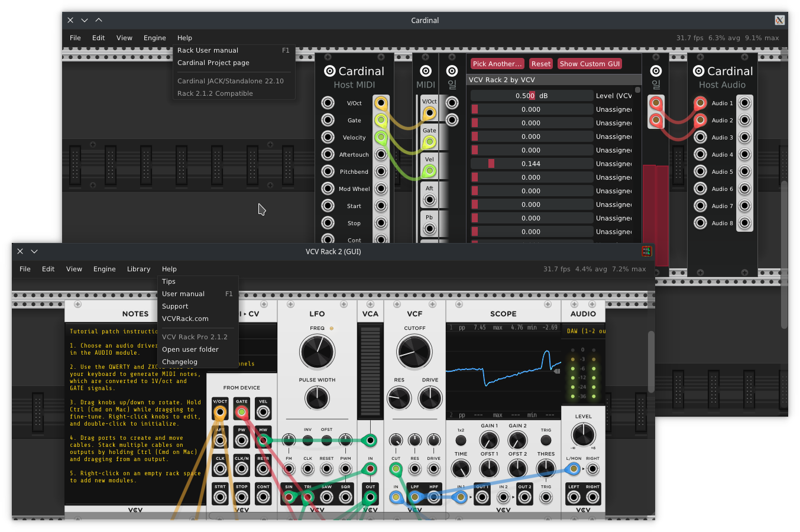Click the Pb port on the MIDI module

pyautogui.click(x=429, y=229)
